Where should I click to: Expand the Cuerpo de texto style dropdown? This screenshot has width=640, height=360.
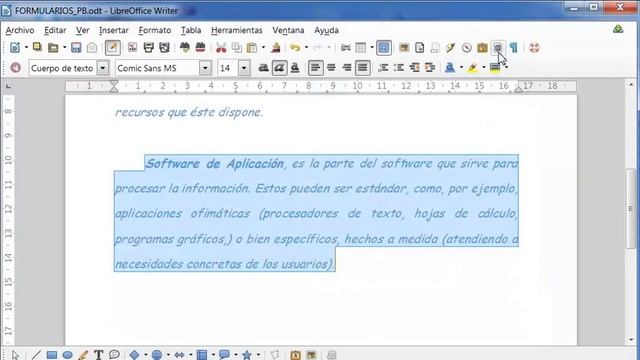click(x=103, y=68)
